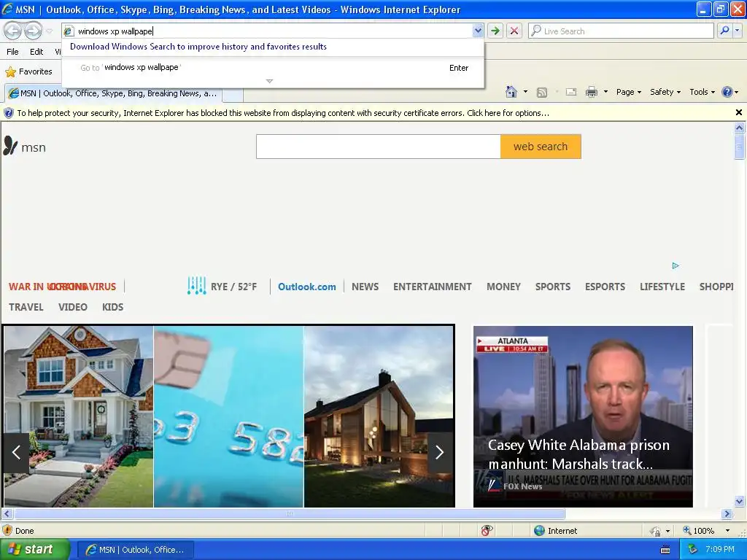This screenshot has width=747, height=560.
Task: Click the Internet security zone indicator
Action: pyautogui.click(x=555, y=531)
